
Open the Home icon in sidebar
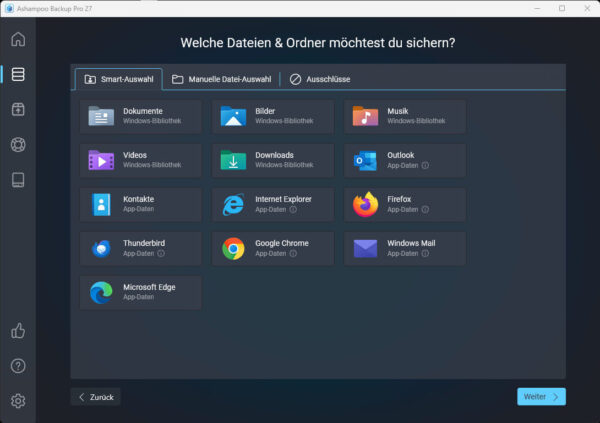[x=18, y=39]
